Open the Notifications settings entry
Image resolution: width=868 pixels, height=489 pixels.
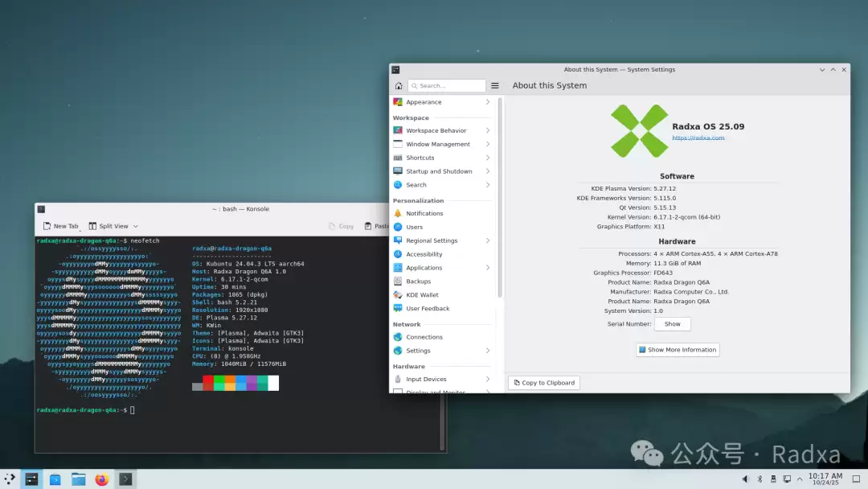tap(424, 213)
